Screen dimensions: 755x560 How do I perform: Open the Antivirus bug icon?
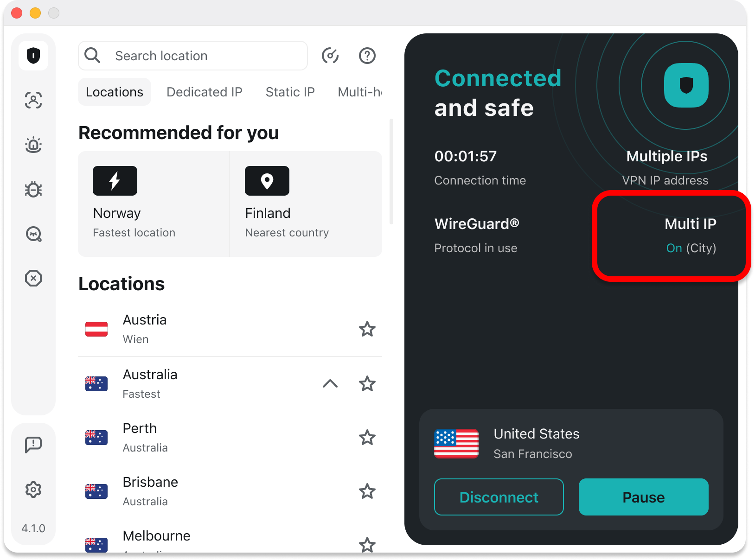click(x=33, y=189)
